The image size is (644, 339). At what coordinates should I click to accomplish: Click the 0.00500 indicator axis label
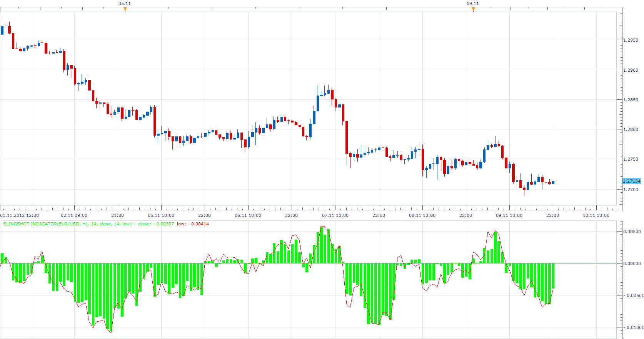(x=632, y=232)
